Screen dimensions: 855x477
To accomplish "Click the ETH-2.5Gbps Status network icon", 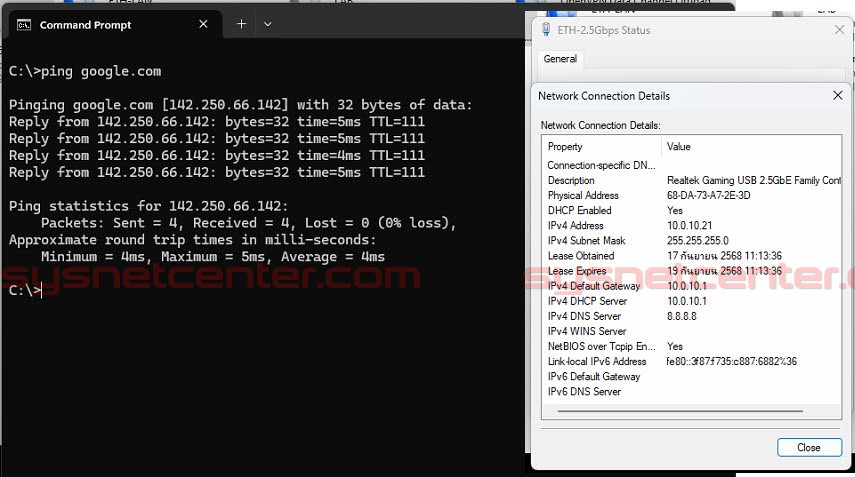I will [546, 29].
